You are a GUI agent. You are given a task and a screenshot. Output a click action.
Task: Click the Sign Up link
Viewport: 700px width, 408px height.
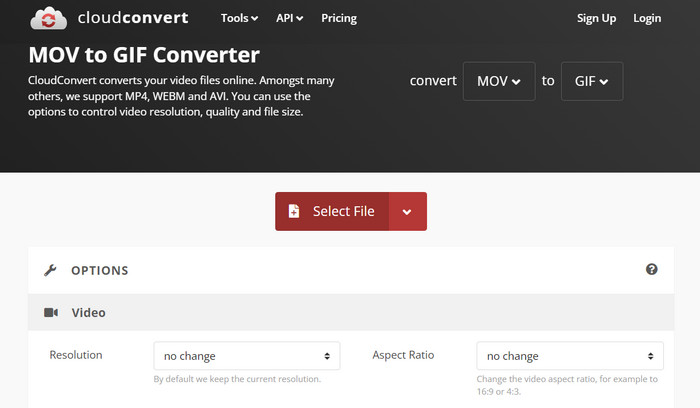coord(596,18)
